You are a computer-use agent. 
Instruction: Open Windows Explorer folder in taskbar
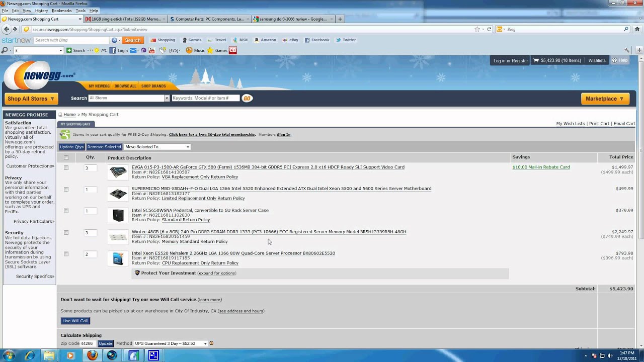click(49, 355)
